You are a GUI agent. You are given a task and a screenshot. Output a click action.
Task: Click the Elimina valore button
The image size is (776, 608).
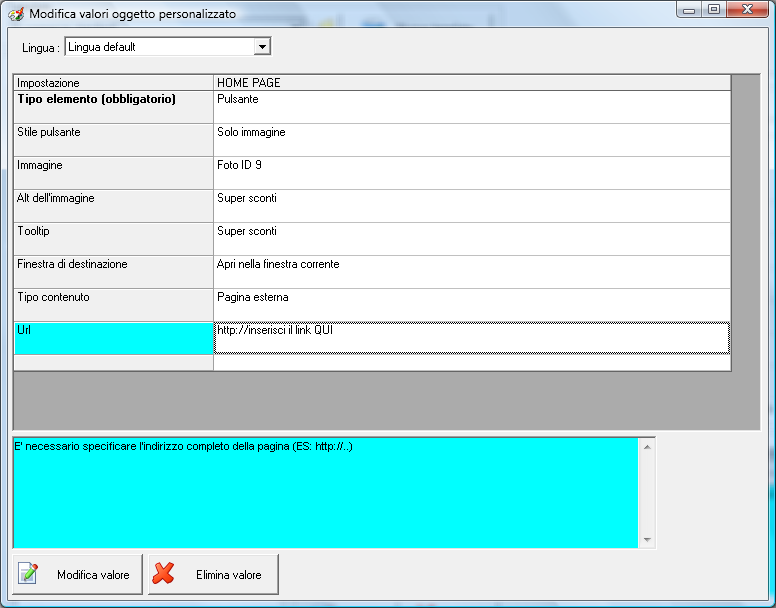[x=213, y=574]
